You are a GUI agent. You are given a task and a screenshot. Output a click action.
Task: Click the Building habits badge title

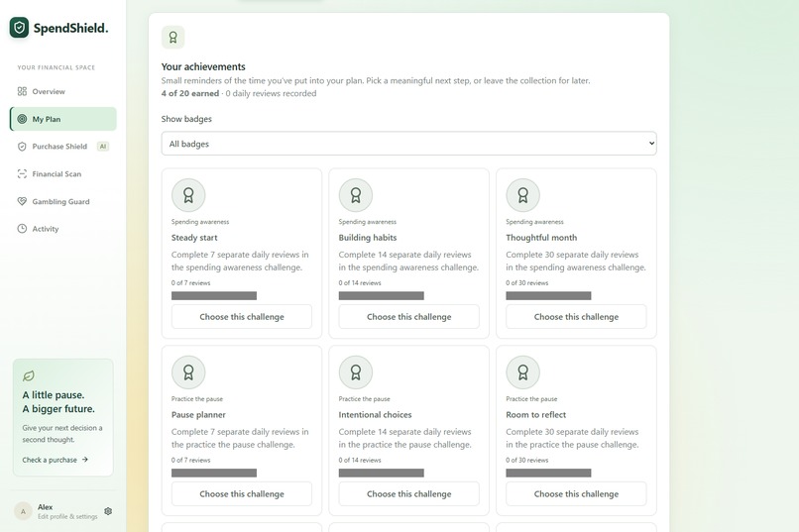pyautogui.click(x=368, y=237)
